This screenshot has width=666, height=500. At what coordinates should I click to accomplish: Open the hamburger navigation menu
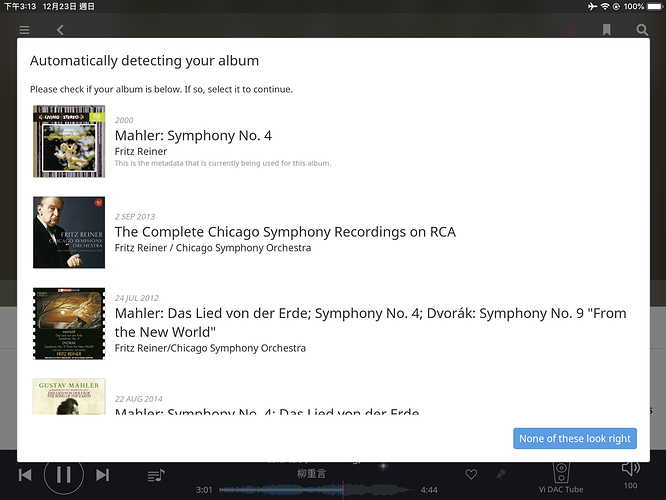point(24,30)
